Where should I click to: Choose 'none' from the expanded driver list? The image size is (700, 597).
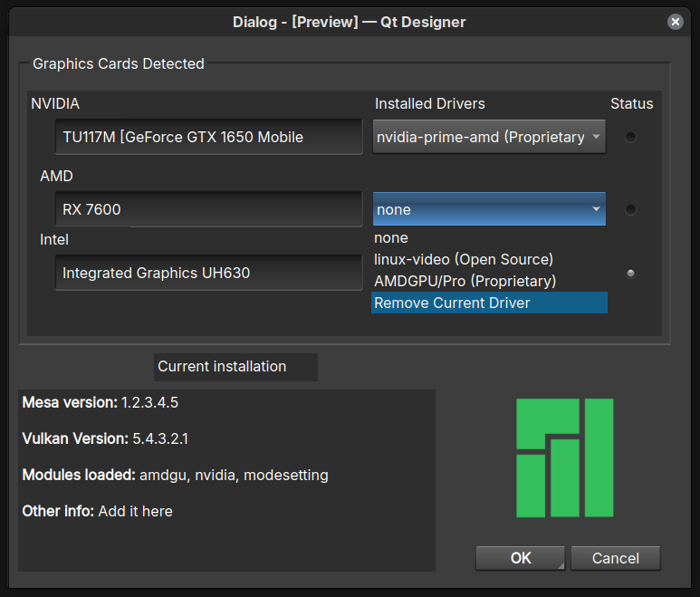pos(391,237)
